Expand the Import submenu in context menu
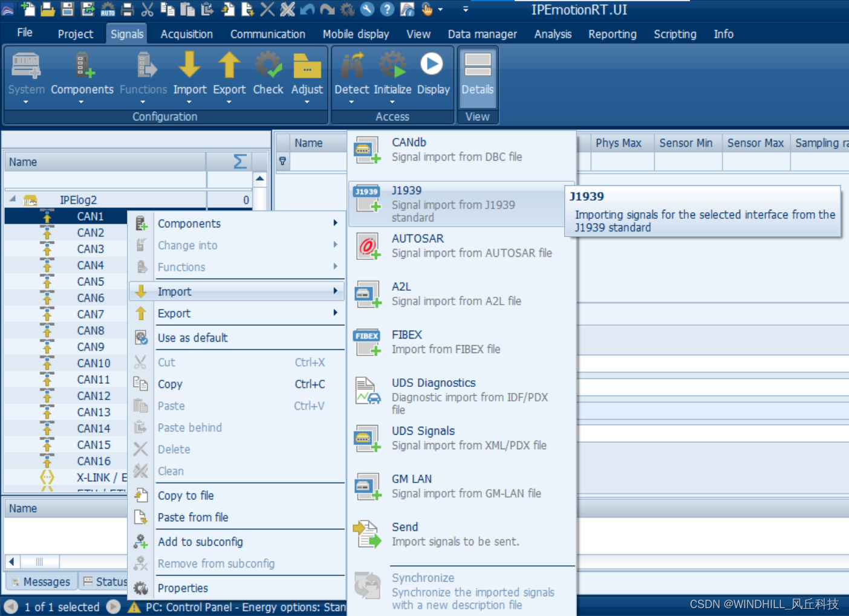Screen dimensions: 849x616 pyautogui.click(x=236, y=291)
